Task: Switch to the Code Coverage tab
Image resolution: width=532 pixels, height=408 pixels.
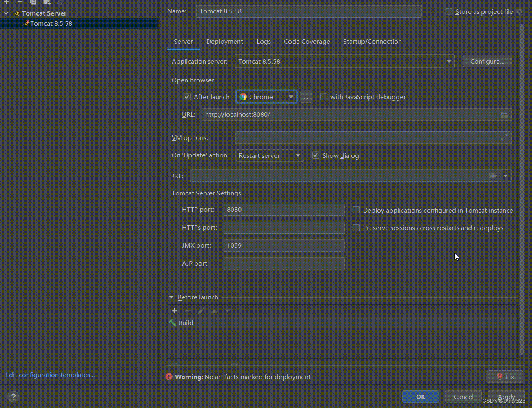Action: coord(307,42)
